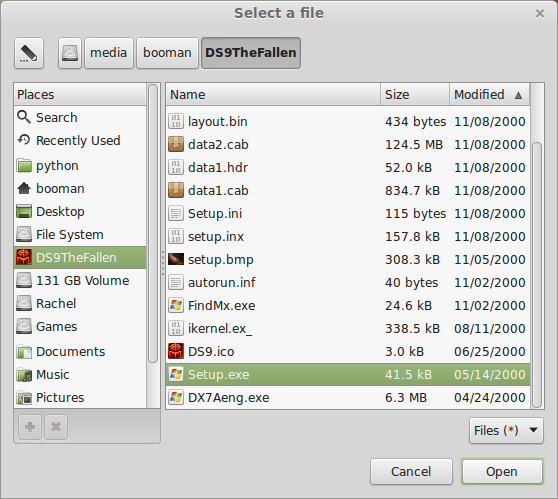
Task: Select the setup.inx file icon
Action: (176, 236)
